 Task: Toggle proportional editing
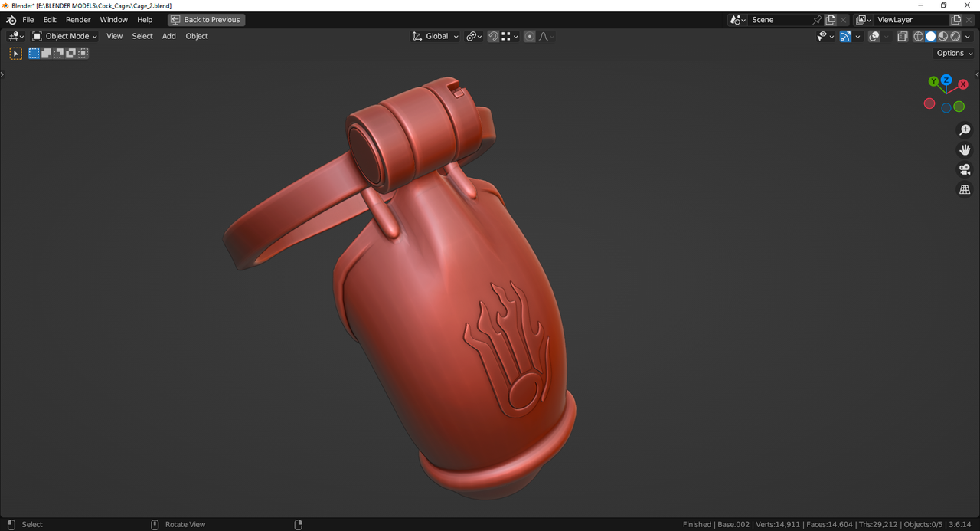[x=530, y=36]
